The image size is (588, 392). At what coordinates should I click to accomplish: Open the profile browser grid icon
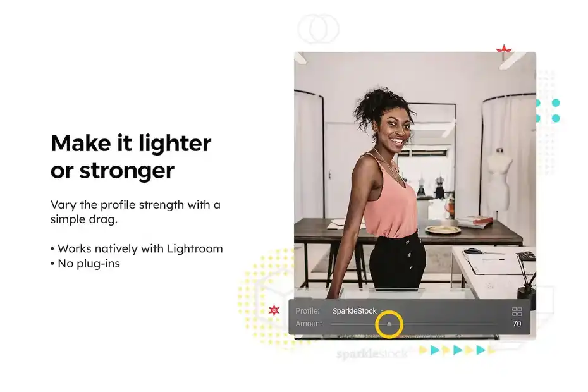[x=517, y=311]
